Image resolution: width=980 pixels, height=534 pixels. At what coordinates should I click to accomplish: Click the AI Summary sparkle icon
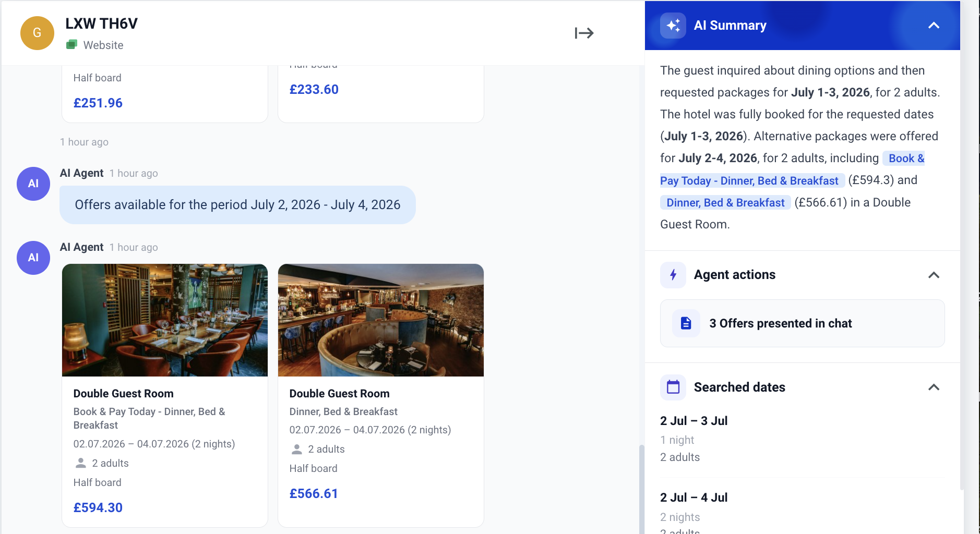coord(673,26)
